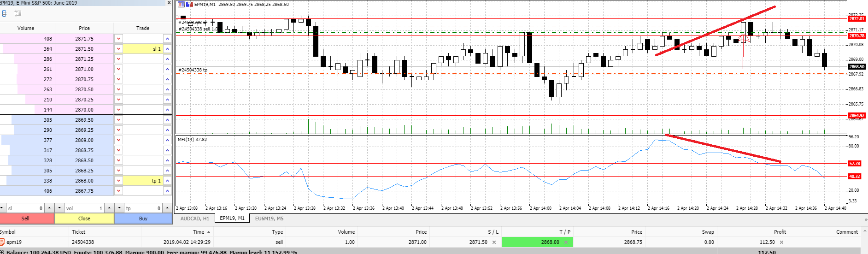Screen dimensions: 868x254
Task: Focus the tp input field
Action: pos(143,208)
